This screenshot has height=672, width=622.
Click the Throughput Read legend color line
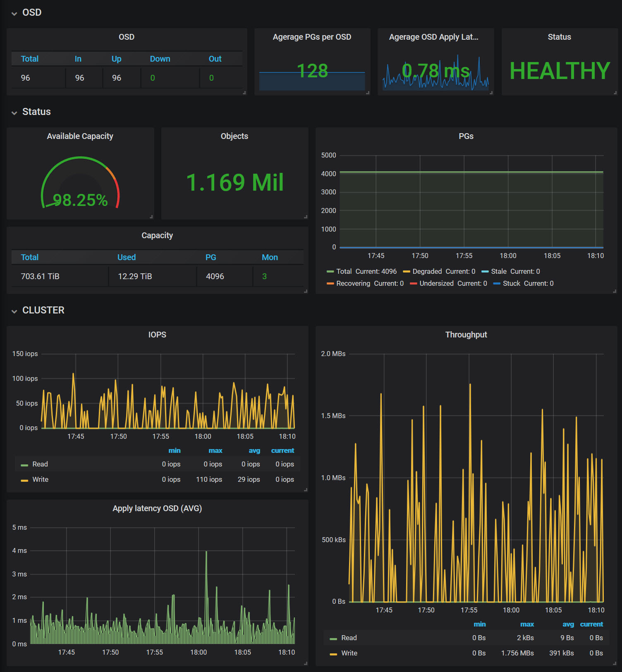333,639
